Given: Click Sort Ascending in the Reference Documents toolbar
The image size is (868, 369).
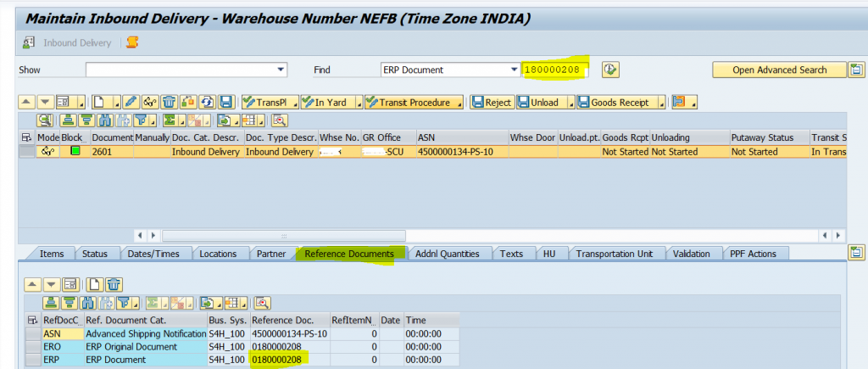Looking at the screenshot, I should click(50, 303).
